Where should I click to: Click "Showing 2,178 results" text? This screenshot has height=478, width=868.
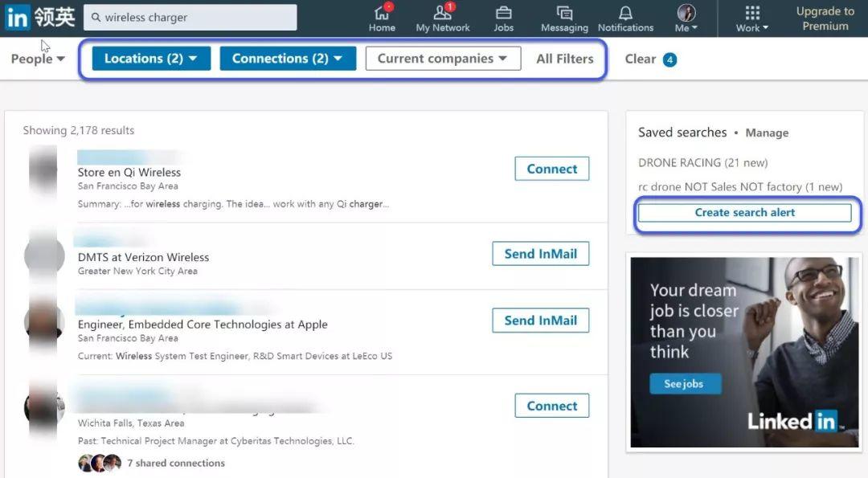click(x=79, y=130)
